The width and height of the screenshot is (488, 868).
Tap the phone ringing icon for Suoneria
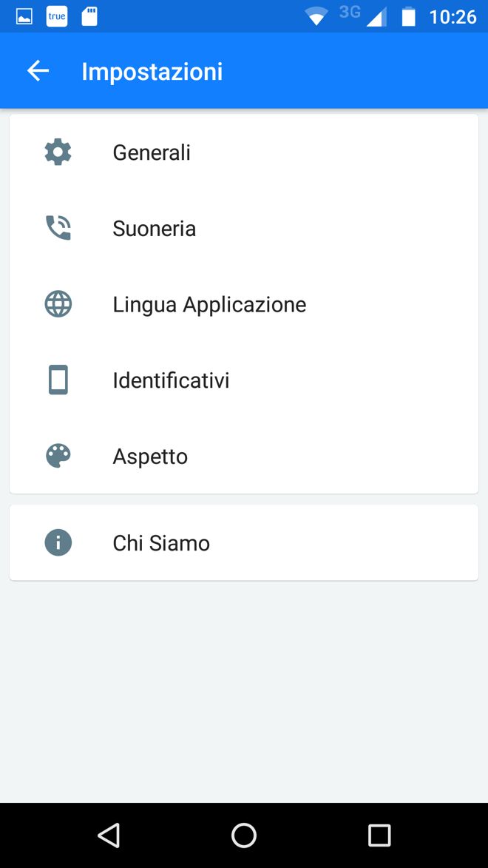pos(58,228)
